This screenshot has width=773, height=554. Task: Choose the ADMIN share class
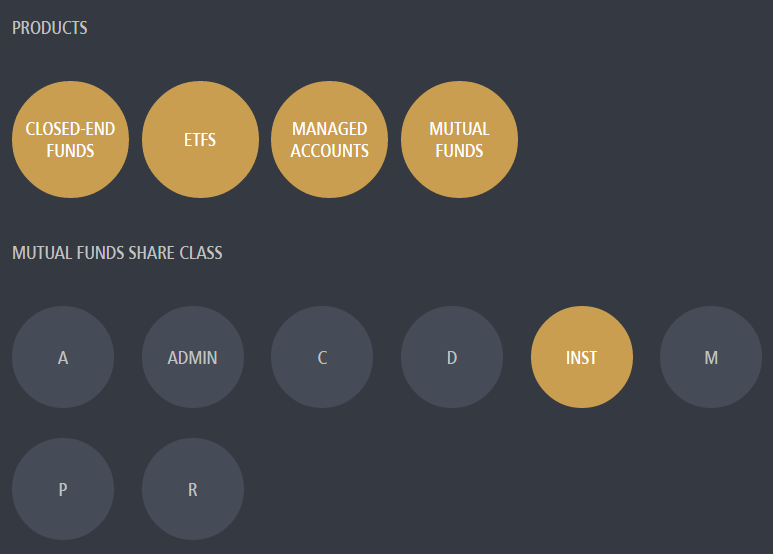[193, 357]
